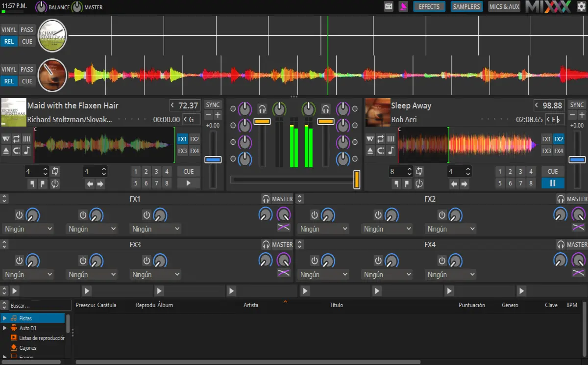Toggle the MICS & AUX section tab
This screenshot has width=588, height=365.
tap(504, 7)
